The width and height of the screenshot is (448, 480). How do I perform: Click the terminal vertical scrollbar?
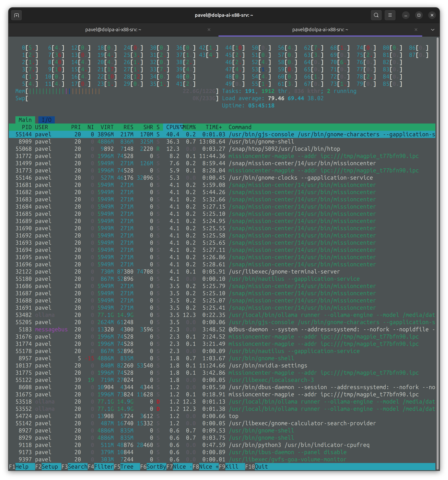(437, 241)
